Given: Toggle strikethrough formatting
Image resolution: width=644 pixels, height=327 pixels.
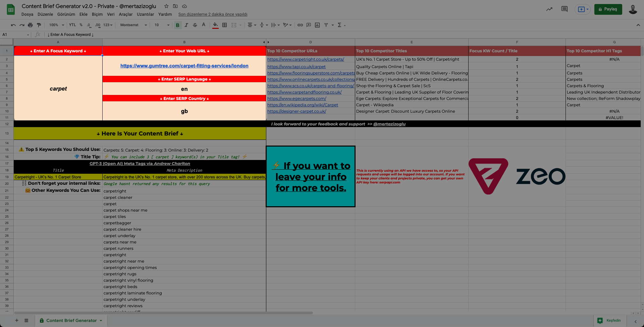Looking at the screenshot, I should tap(195, 25).
